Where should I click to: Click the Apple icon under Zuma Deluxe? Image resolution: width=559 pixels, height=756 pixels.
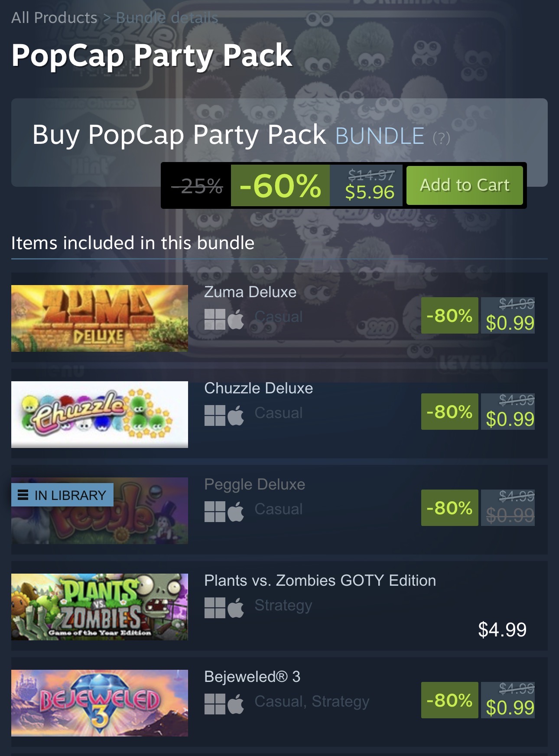pyautogui.click(x=236, y=319)
